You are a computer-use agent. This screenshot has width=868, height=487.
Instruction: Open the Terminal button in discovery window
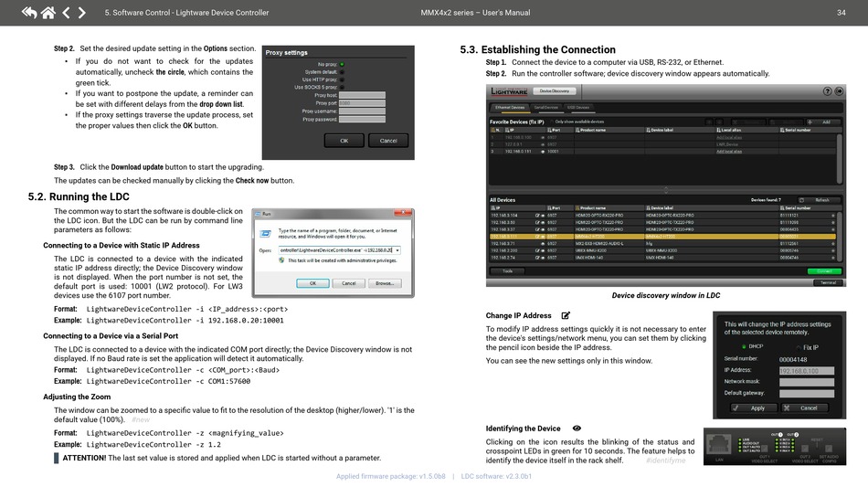tap(828, 283)
